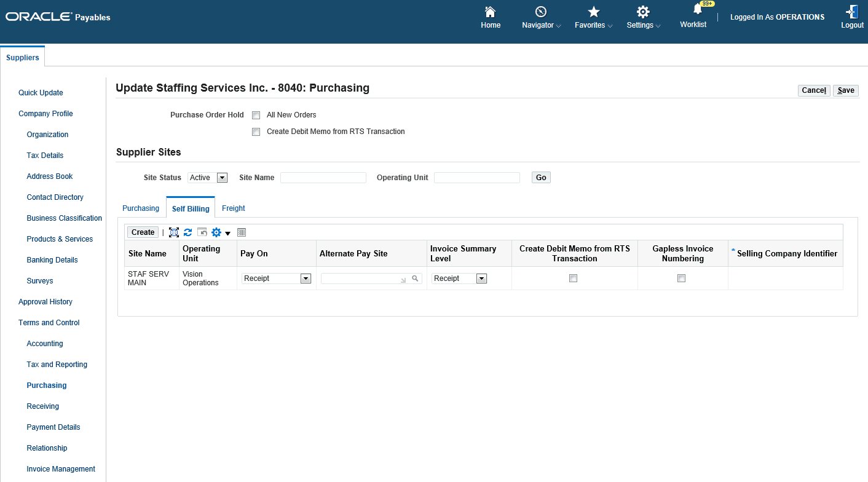This screenshot has height=482, width=868.
Task: Open the Worklist bell icon
Action: 697,10
